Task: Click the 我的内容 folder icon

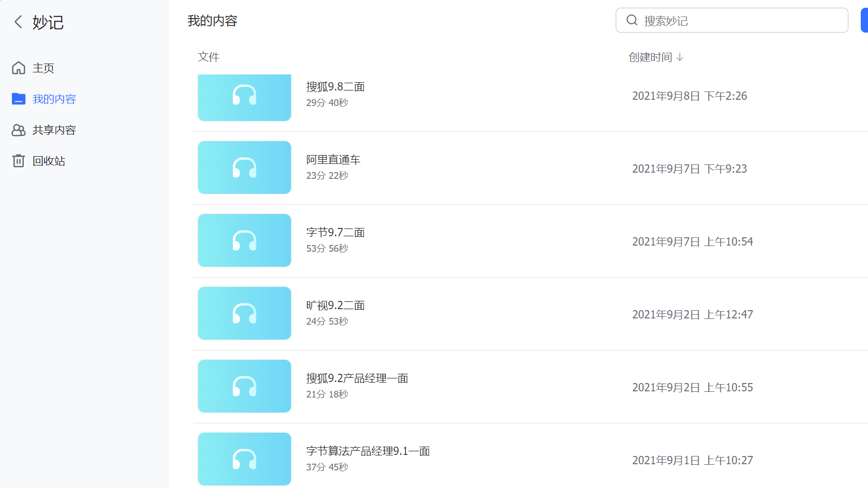Action: point(19,99)
